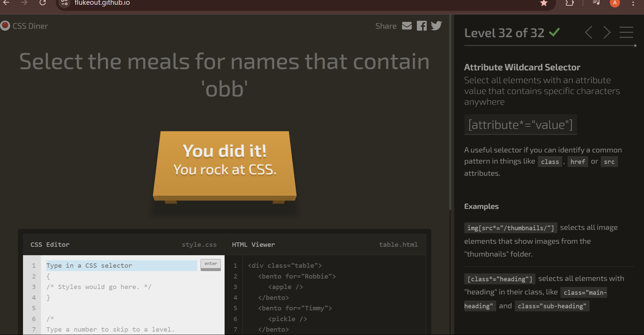Open the browser extensions puzzle icon

[x=570, y=3]
